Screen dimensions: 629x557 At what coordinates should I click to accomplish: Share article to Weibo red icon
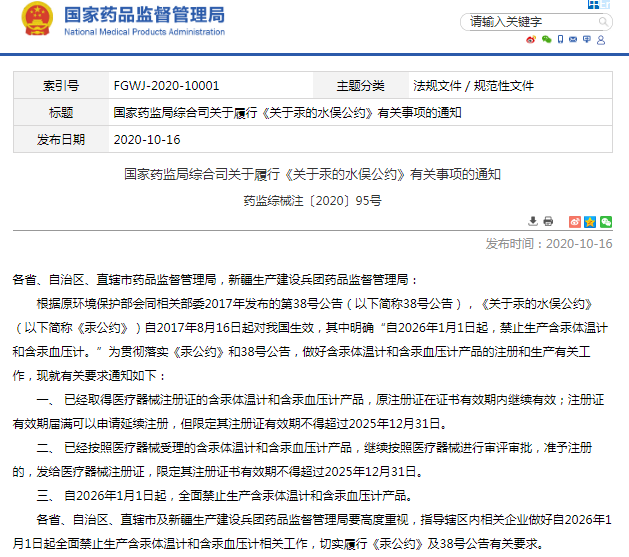[x=575, y=222]
